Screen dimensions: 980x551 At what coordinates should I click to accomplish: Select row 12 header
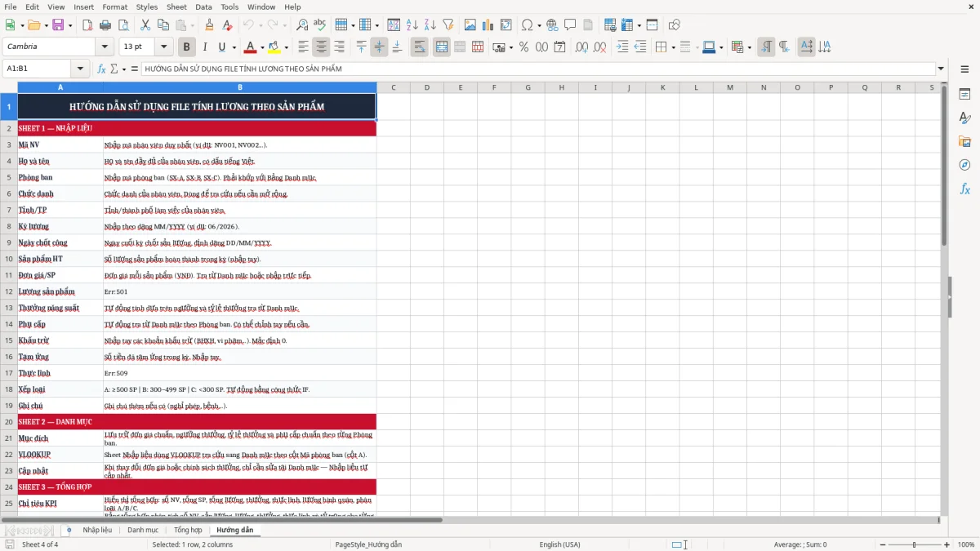[9, 291]
